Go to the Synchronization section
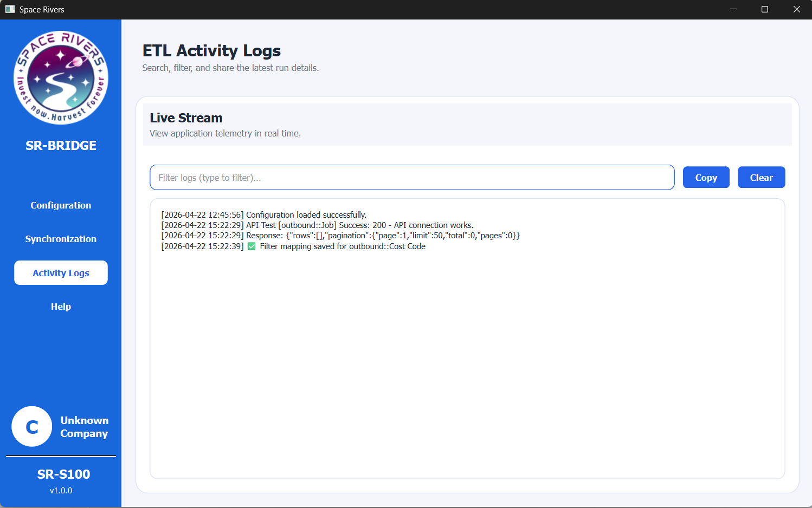 coord(61,239)
